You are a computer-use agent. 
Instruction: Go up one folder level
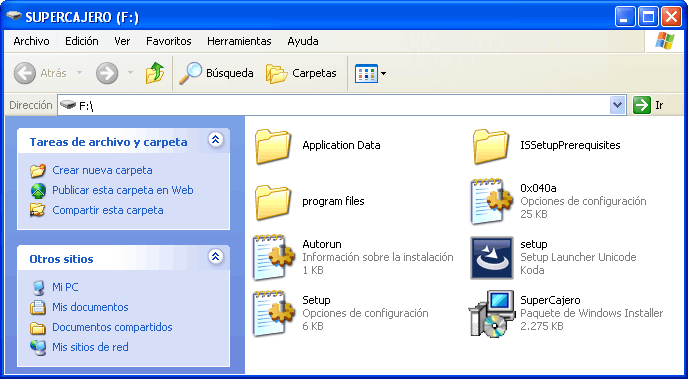[x=154, y=73]
